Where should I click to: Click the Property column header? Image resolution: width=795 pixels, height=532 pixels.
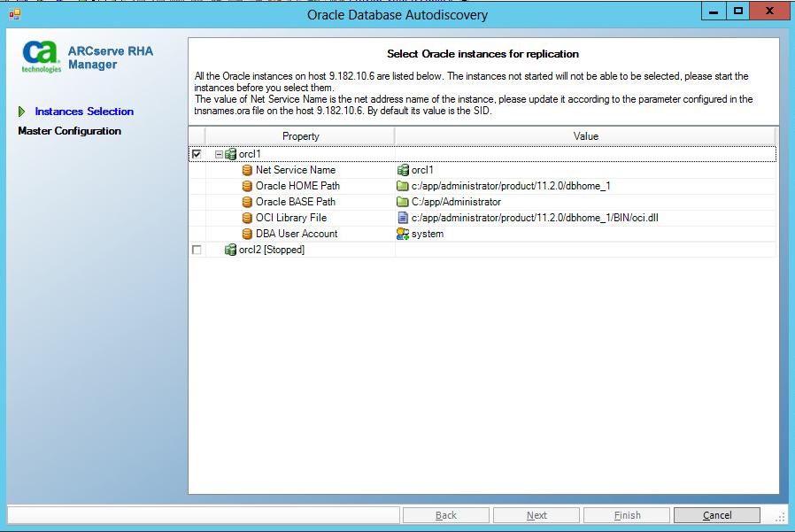click(x=300, y=136)
